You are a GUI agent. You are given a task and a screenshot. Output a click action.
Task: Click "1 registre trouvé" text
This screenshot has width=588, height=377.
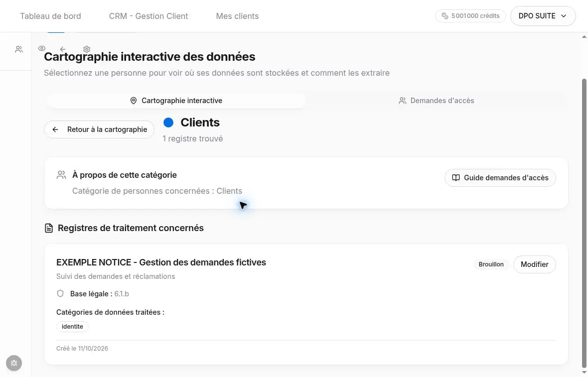click(x=193, y=138)
